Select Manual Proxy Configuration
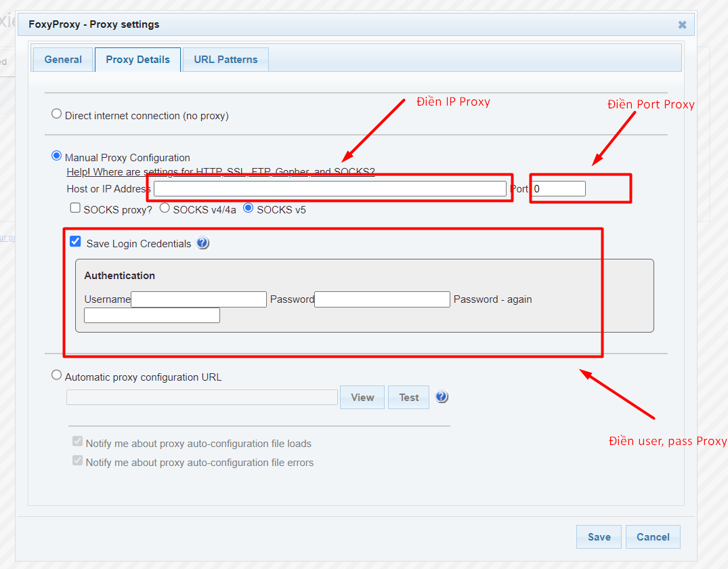The width and height of the screenshot is (728, 569). pos(56,155)
